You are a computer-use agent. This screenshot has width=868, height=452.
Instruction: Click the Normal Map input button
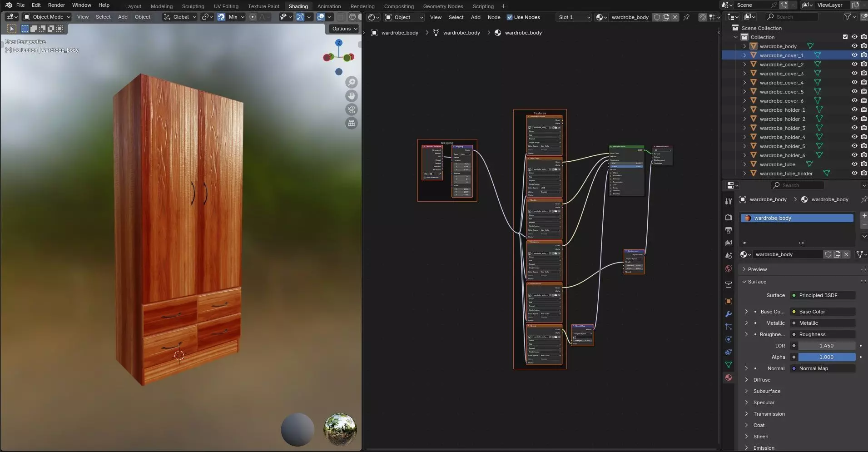[823, 368]
